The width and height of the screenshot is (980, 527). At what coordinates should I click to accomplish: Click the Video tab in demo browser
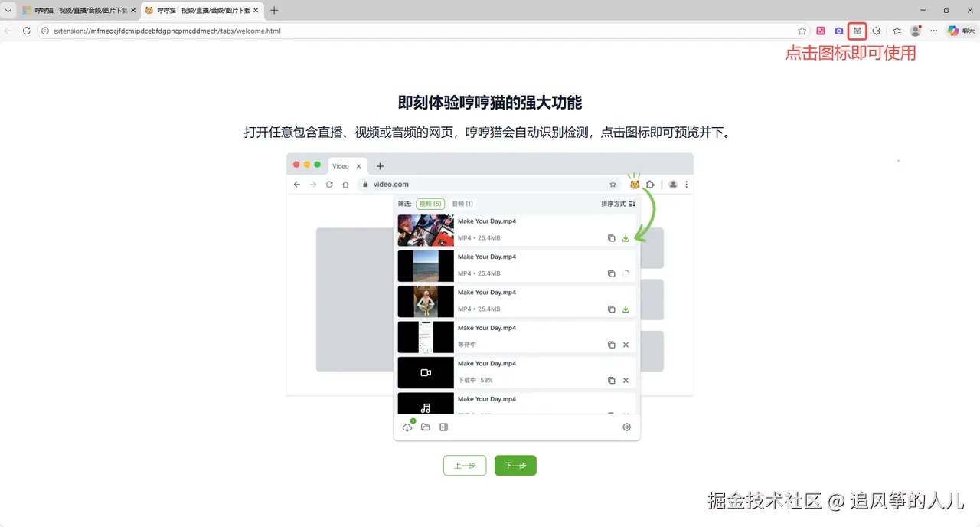348,166
